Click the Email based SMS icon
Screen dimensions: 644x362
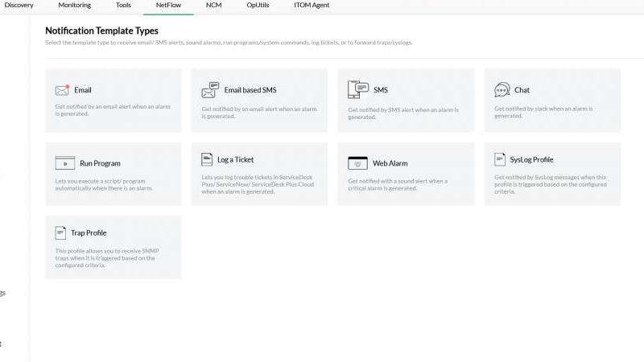[x=209, y=90]
